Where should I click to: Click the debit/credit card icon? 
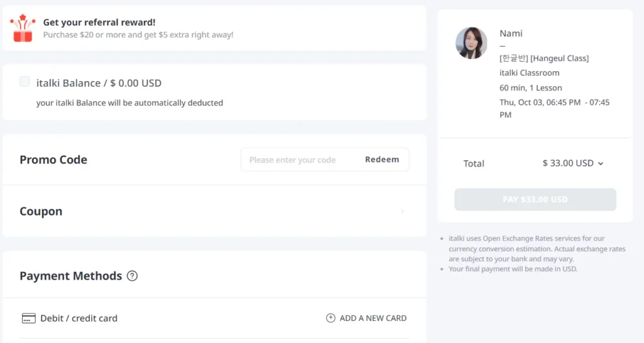pos(28,318)
